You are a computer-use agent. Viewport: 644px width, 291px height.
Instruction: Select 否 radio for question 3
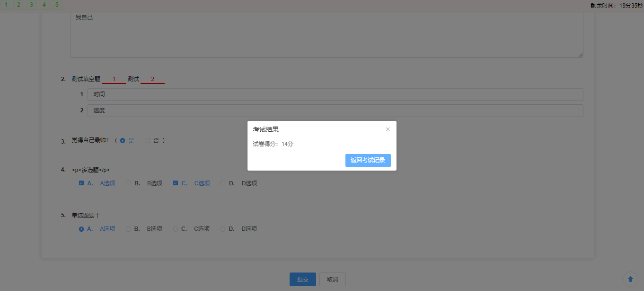point(147,140)
